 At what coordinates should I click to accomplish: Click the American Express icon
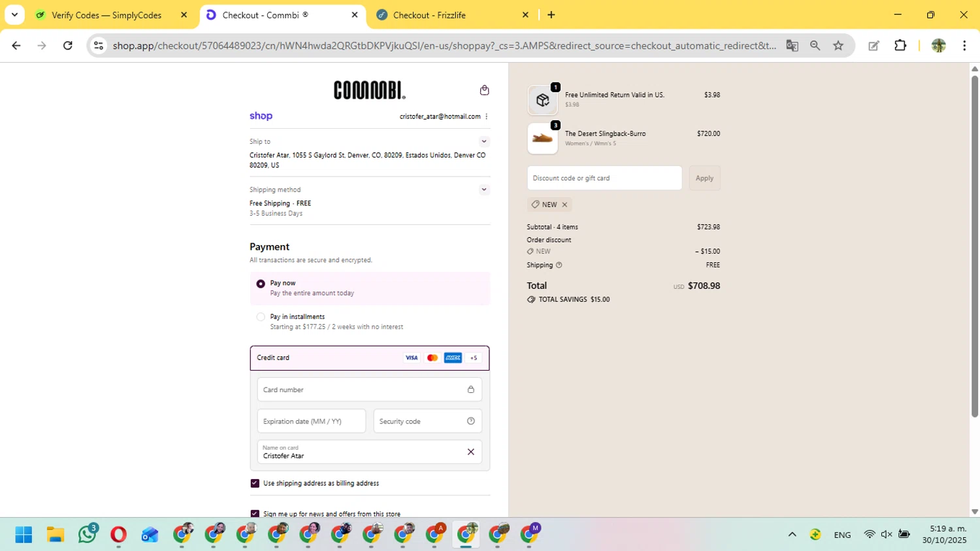tap(453, 358)
